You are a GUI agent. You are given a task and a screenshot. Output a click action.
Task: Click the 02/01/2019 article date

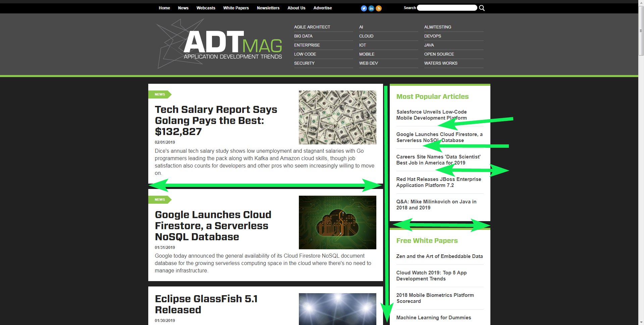(165, 142)
